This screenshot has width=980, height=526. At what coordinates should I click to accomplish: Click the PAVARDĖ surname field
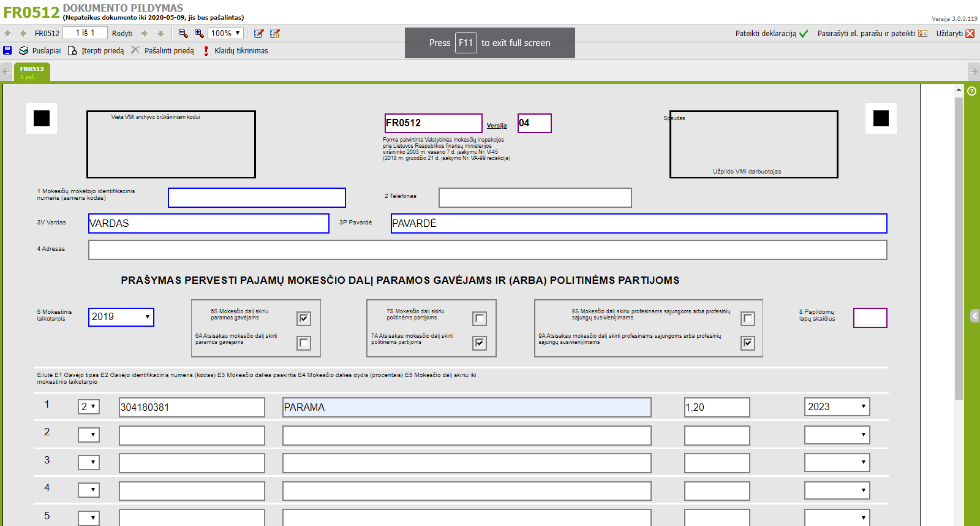[639, 223]
